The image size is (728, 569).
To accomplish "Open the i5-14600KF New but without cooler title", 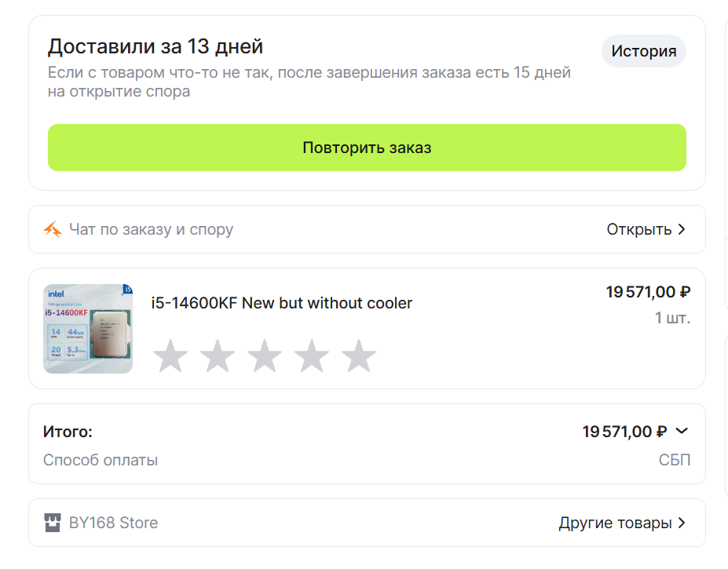I will 281,303.
